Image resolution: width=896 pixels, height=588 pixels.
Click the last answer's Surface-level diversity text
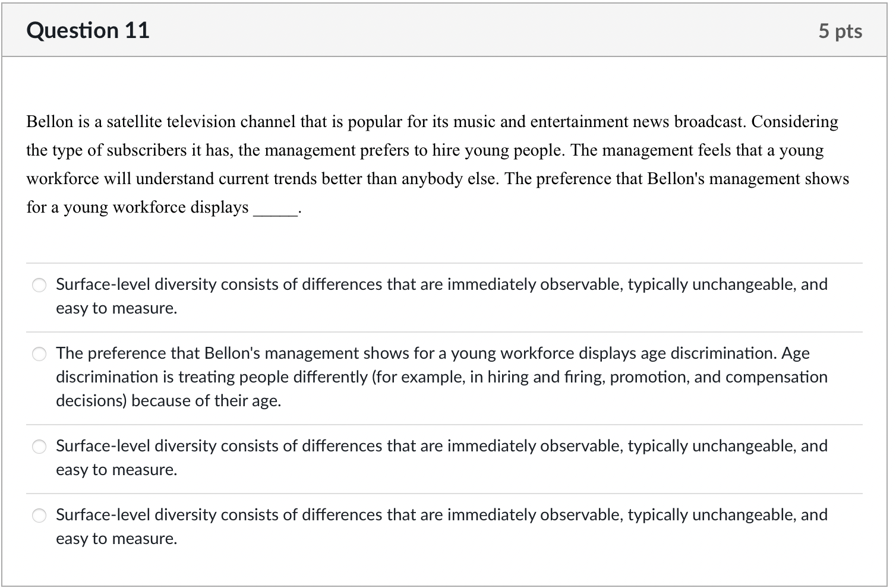(x=441, y=526)
